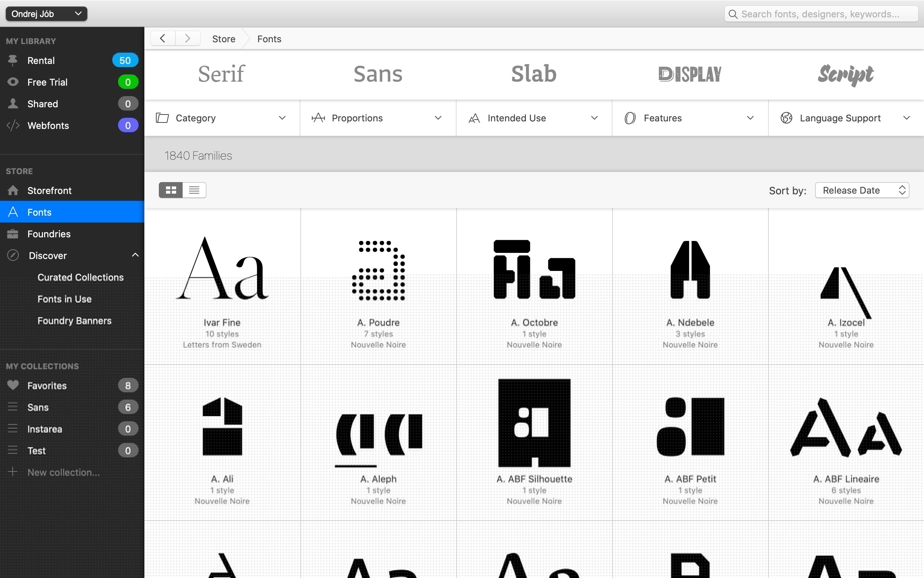Viewport: 924px width, 578px height.
Task: Click the Store breadcrumb
Action: click(224, 39)
